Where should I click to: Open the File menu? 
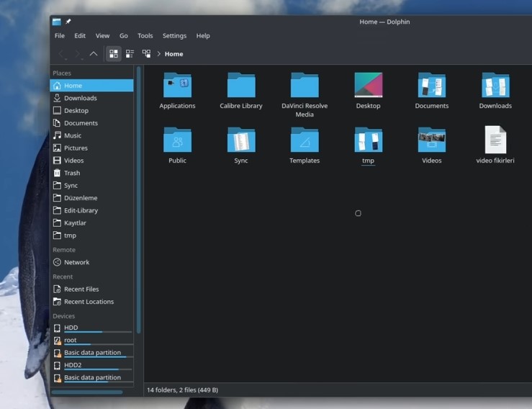click(x=59, y=35)
